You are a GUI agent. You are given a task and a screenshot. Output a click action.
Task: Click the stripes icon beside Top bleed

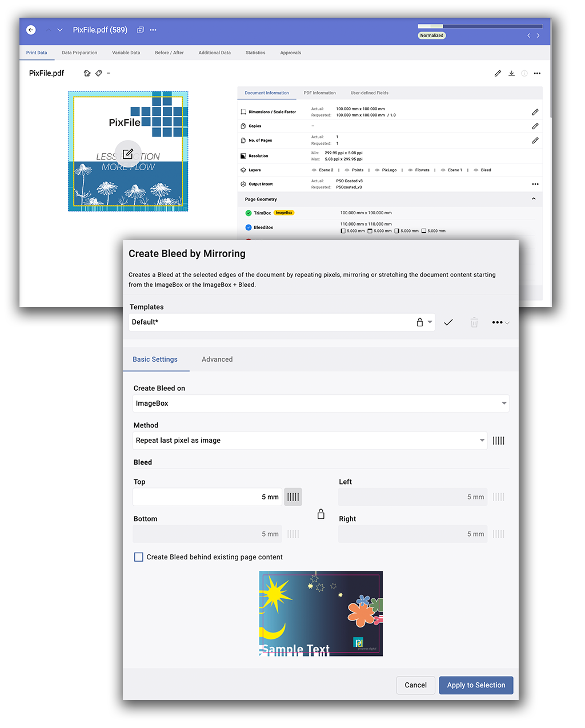pyautogui.click(x=293, y=497)
